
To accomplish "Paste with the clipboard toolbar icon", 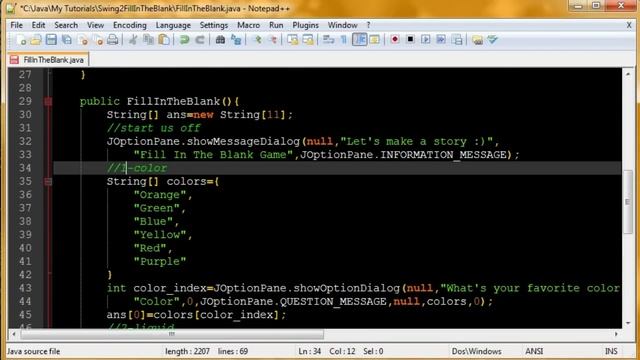I will coord(164,40).
